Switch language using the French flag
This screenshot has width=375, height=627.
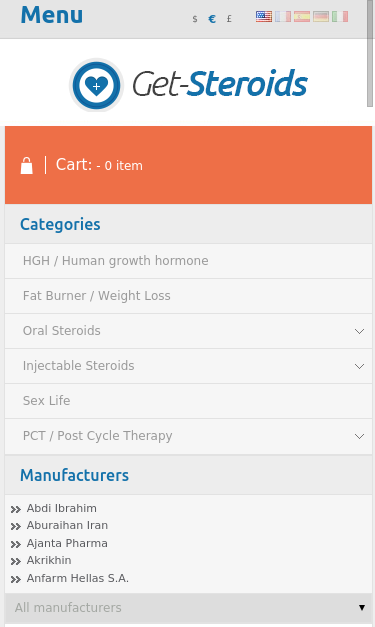tap(283, 16)
